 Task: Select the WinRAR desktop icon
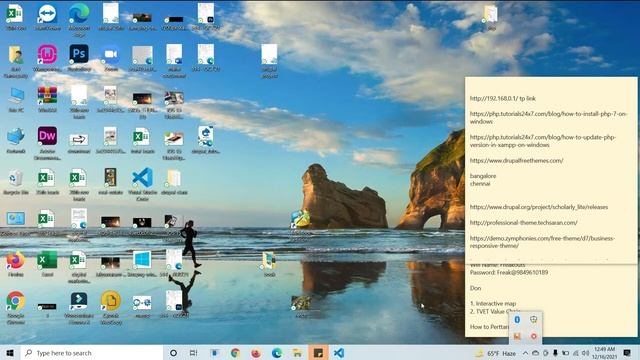(x=47, y=99)
